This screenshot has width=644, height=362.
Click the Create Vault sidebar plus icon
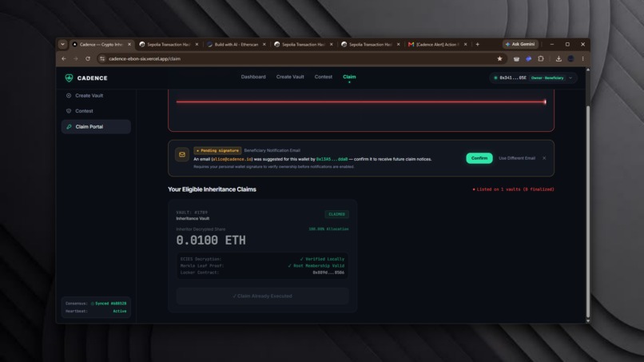(x=69, y=96)
